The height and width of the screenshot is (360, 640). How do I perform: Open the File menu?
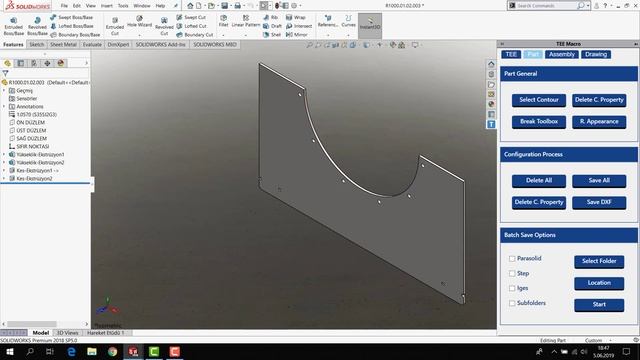[64, 6]
